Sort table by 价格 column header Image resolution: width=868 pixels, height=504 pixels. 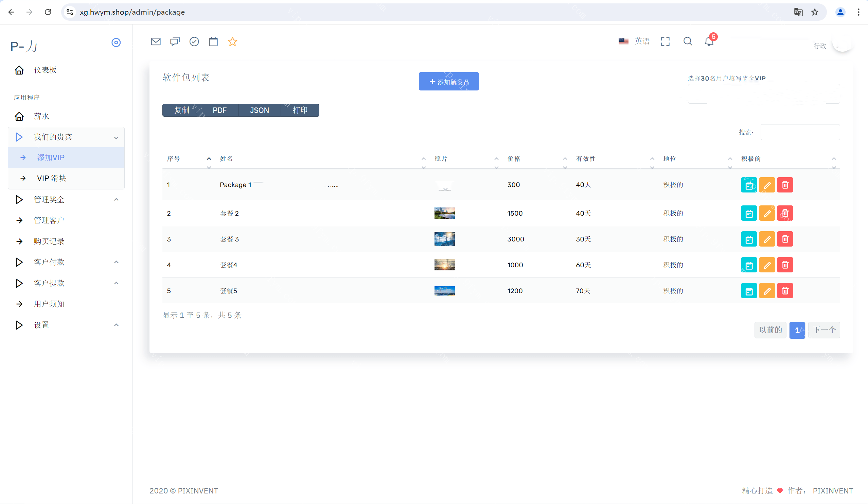(514, 159)
